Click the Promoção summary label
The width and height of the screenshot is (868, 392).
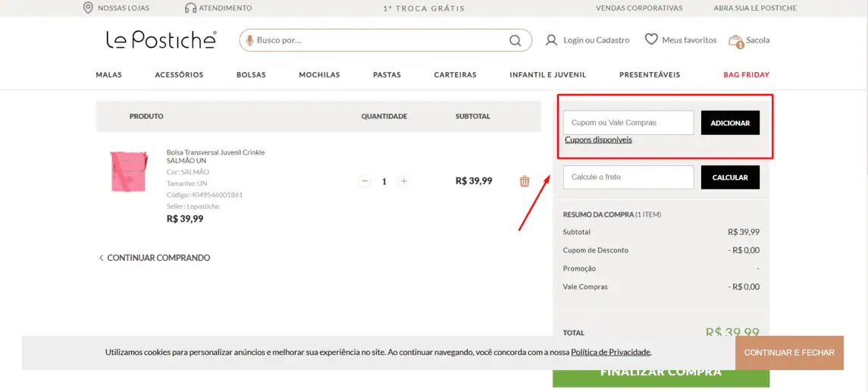pyautogui.click(x=579, y=268)
